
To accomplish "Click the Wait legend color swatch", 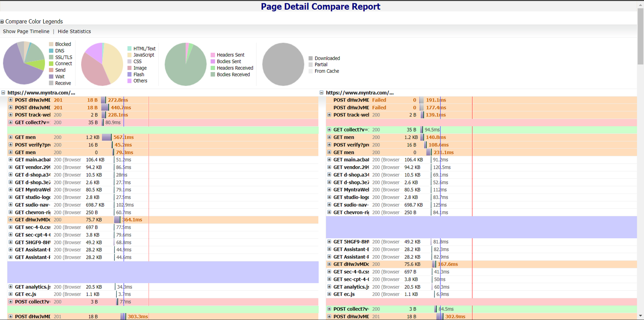I will [x=51, y=77].
